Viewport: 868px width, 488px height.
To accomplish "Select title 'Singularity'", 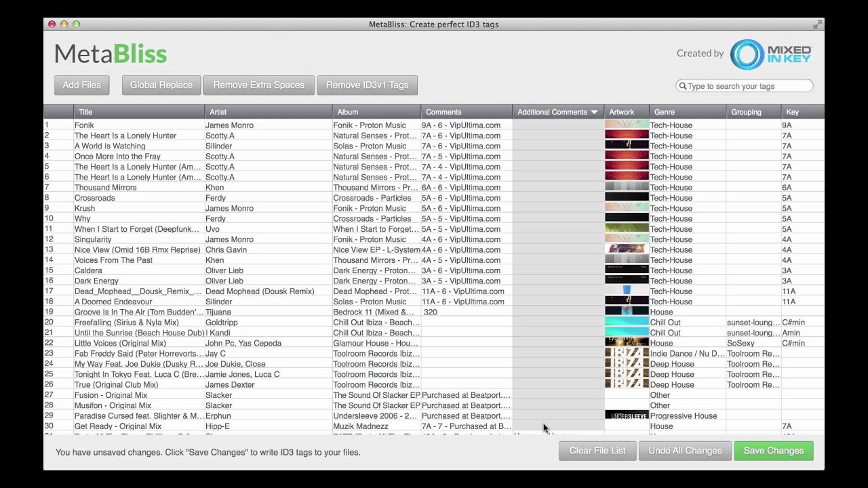I will coord(93,239).
